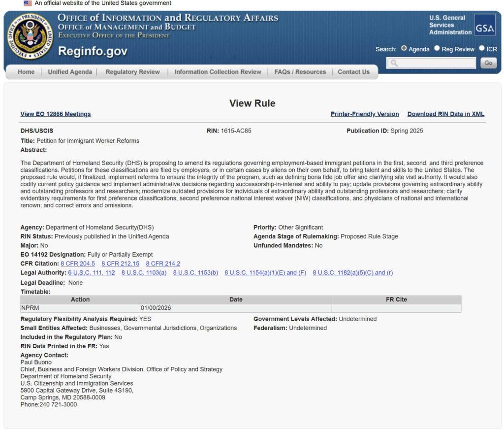Go to the Home tab
The height and width of the screenshot is (430, 504).
[x=26, y=72]
